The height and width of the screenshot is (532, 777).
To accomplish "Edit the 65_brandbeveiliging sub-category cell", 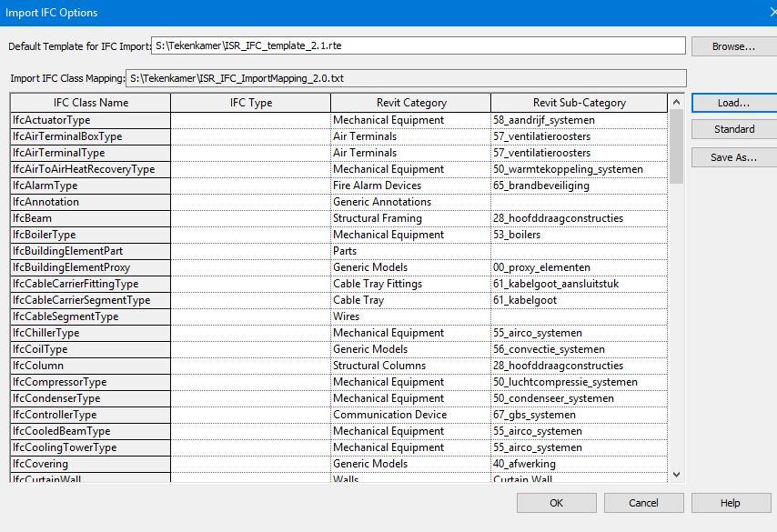I will click(579, 186).
